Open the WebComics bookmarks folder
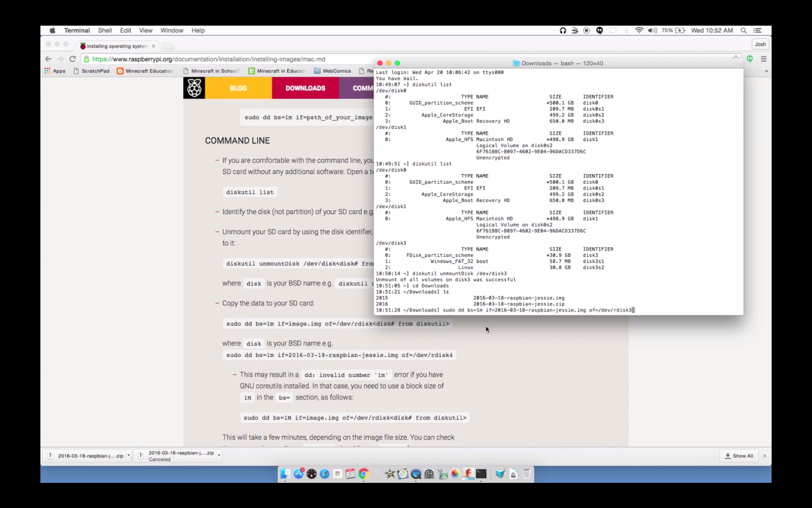812x508 pixels. 333,71
